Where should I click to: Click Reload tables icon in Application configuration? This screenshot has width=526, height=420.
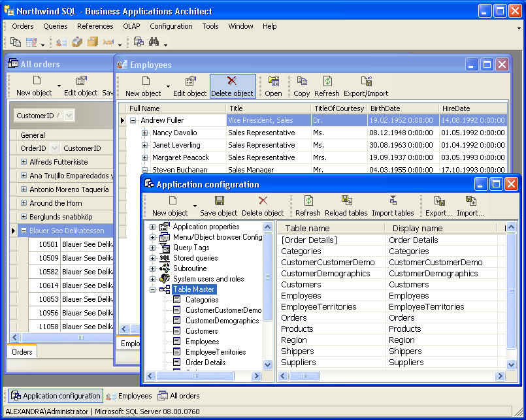pos(346,201)
